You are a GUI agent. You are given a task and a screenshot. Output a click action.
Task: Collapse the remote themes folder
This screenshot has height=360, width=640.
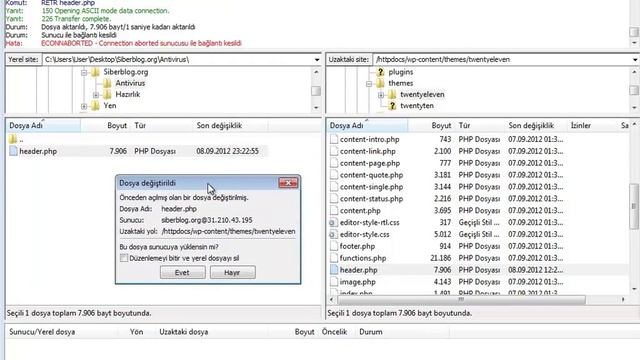[369, 84]
